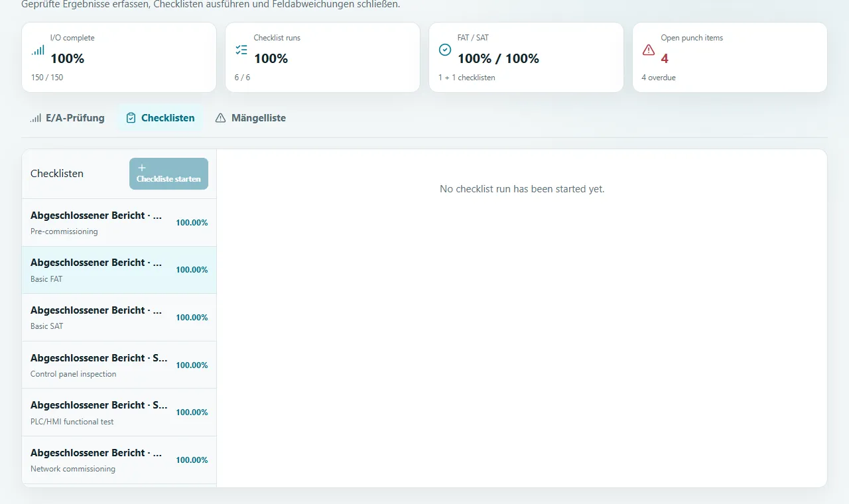Click the FAT / SAT 100% / 100% value
Screen dimensions: 849x504
click(x=498, y=58)
